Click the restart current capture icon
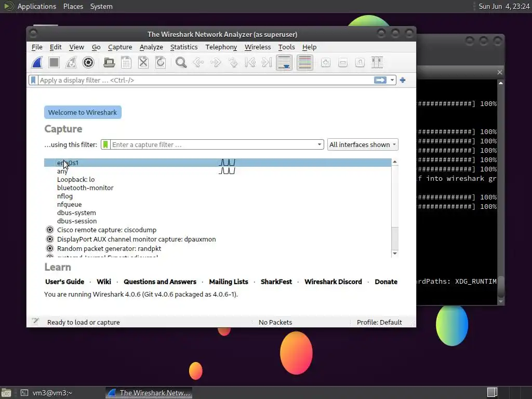Screen dimensions: 532x399 point(71,62)
